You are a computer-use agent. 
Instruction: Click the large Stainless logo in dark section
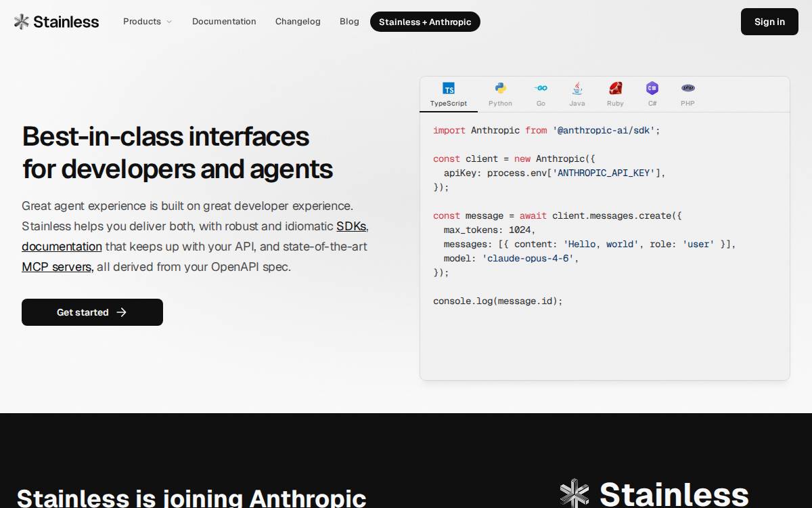(x=654, y=494)
